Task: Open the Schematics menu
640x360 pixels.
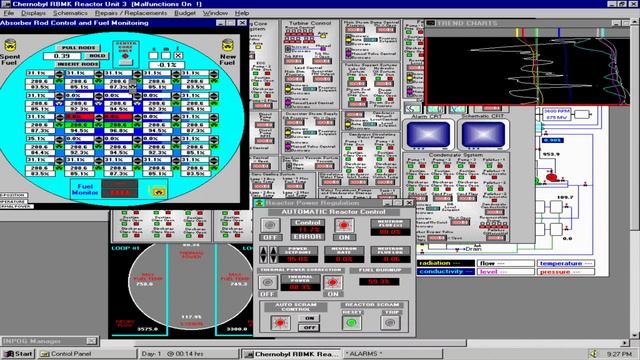Action: 70,13
